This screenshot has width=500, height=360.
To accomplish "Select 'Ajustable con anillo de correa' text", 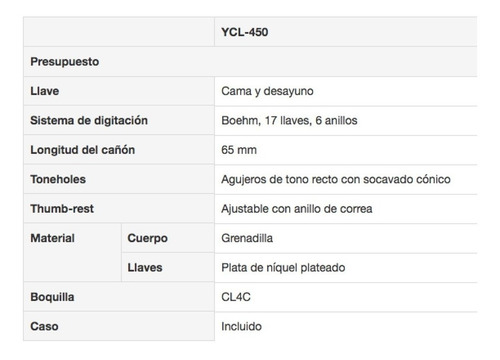I will pos(297,209).
